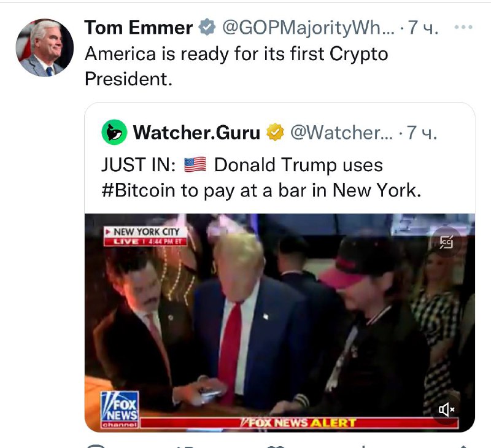Open the Watcher.Guru display name

pyautogui.click(x=196, y=133)
